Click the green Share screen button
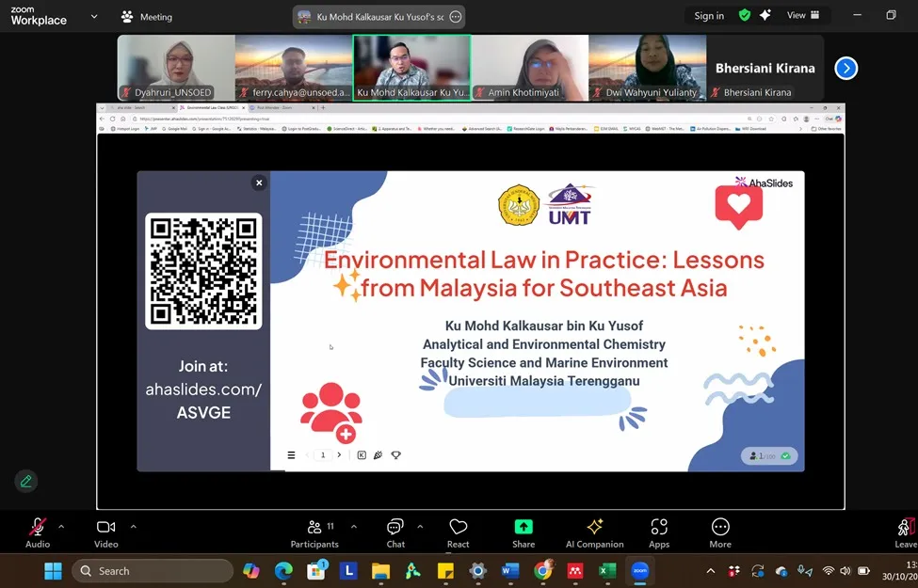918x588 pixels. [523, 532]
